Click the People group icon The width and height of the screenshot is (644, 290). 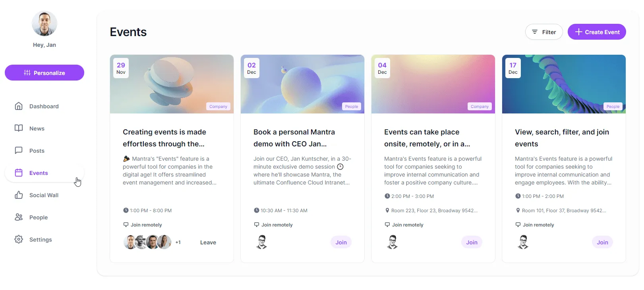(19, 217)
